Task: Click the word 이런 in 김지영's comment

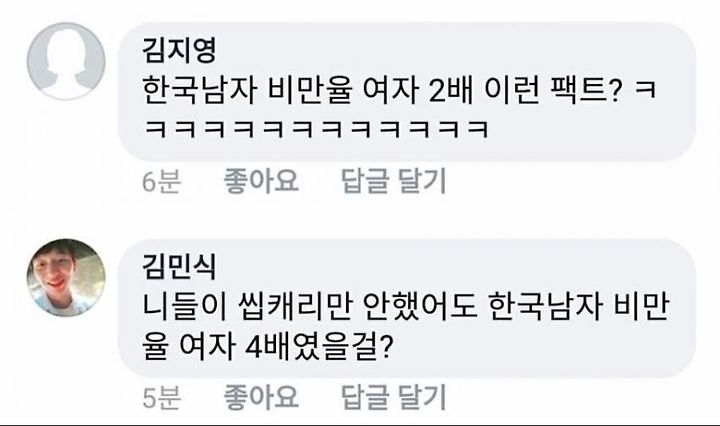Action: point(511,90)
